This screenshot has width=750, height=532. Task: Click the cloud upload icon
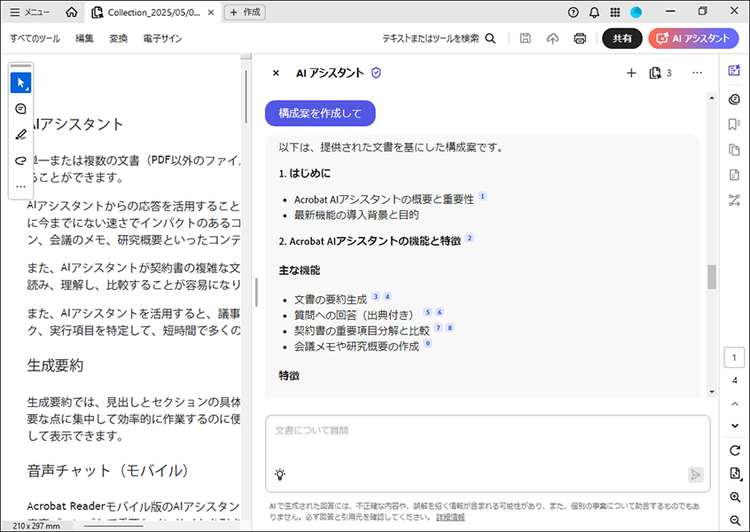[x=552, y=38]
